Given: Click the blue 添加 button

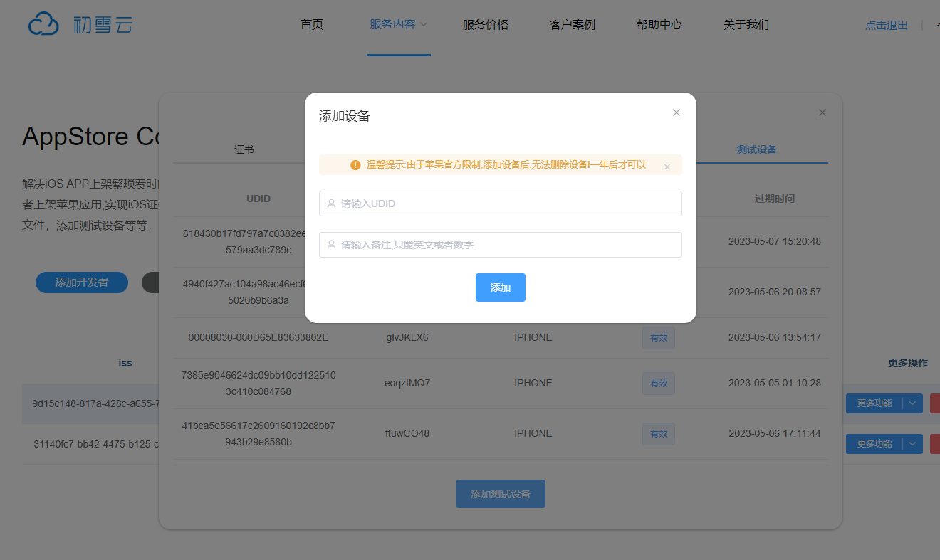Looking at the screenshot, I should click(501, 287).
